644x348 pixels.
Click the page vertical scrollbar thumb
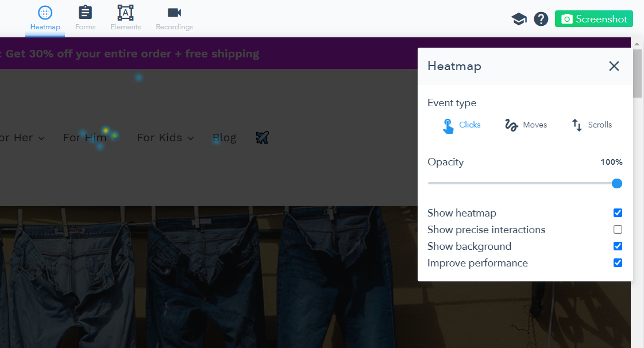(x=637, y=74)
